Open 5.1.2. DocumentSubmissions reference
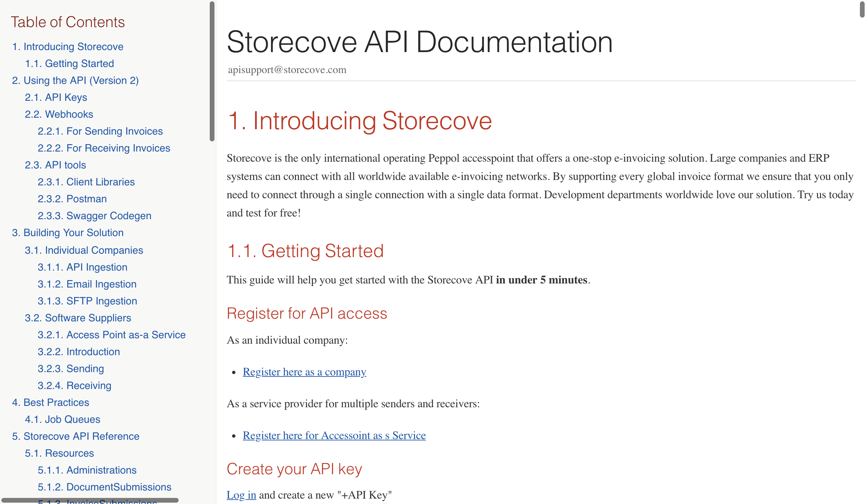The height and width of the screenshot is (504, 866). [105, 487]
